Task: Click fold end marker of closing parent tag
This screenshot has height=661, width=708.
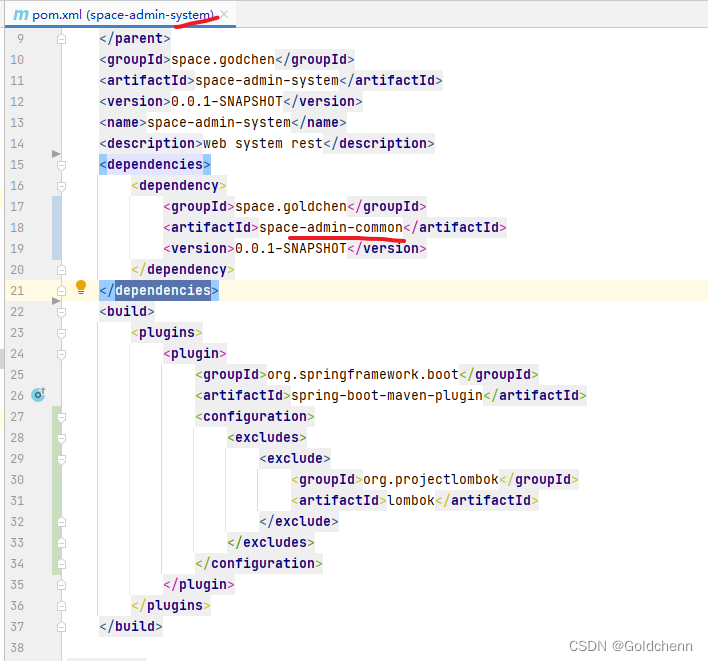Action: (x=62, y=39)
